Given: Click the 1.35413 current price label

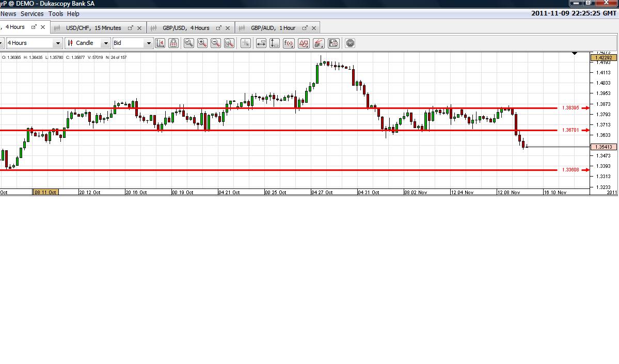Looking at the screenshot, I should click(x=604, y=147).
